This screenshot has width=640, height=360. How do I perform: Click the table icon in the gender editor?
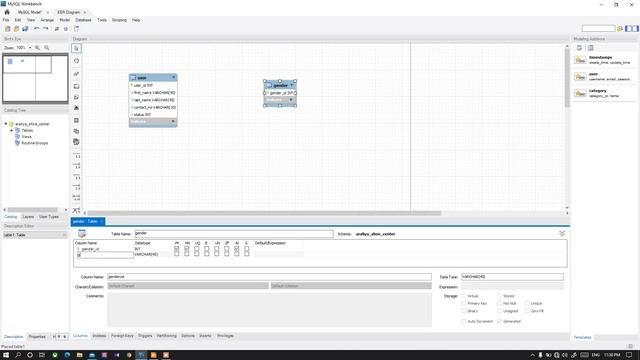82,233
